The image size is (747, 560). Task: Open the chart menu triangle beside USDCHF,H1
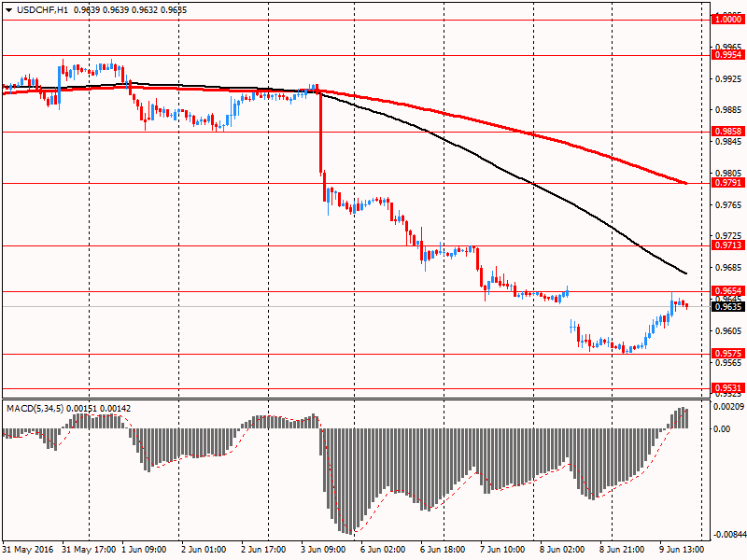pyautogui.click(x=8, y=10)
